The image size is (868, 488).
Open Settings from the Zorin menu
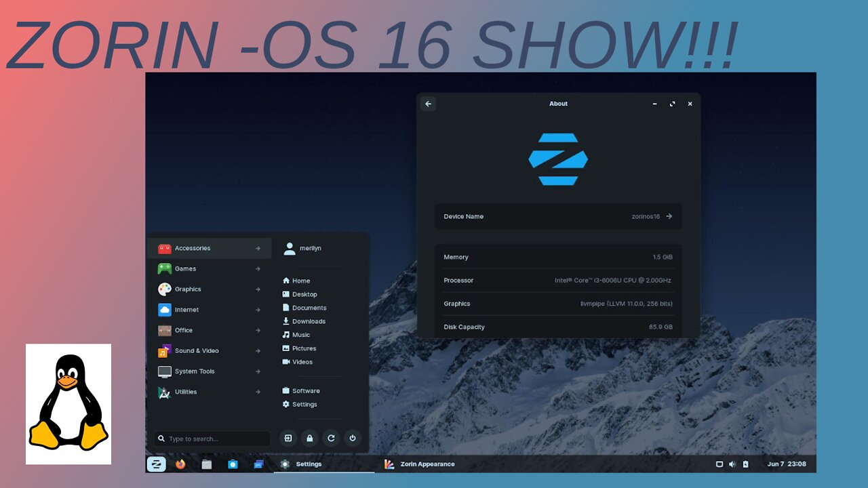(x=300, y=405)
